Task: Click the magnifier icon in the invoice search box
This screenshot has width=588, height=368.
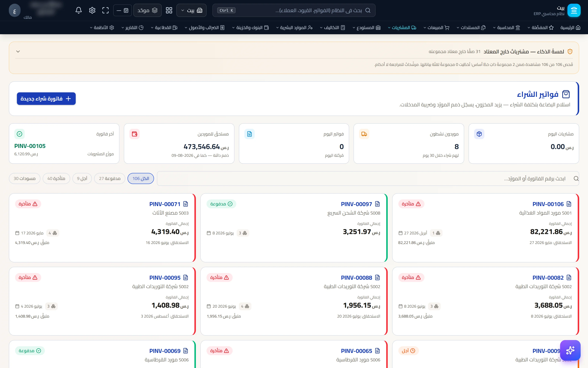Action: click(x=576, y=179)
